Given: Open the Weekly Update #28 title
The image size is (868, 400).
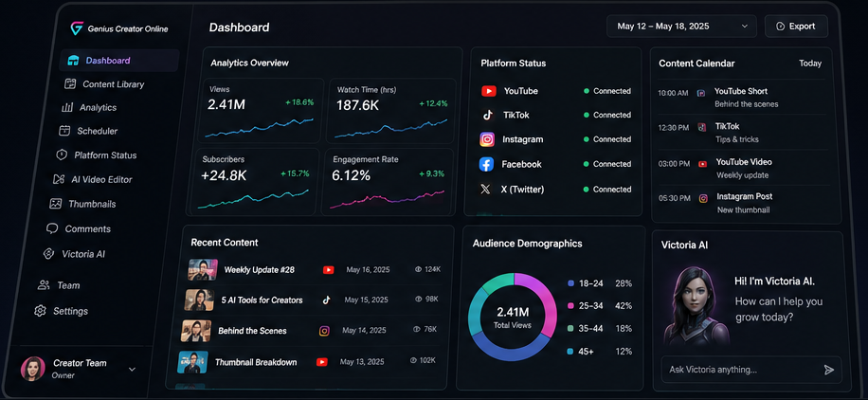Looking at the screenshot, I should pos(259,270).
